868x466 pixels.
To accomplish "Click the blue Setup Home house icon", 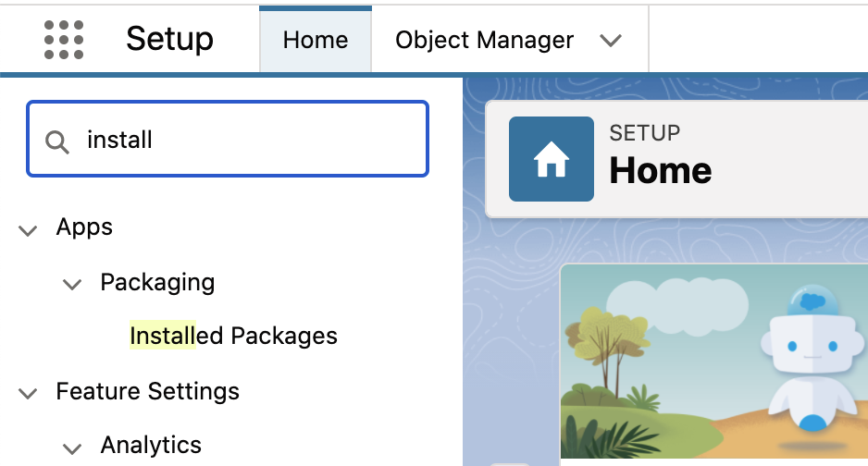I will pyautogui.click(x=552, y=159).
